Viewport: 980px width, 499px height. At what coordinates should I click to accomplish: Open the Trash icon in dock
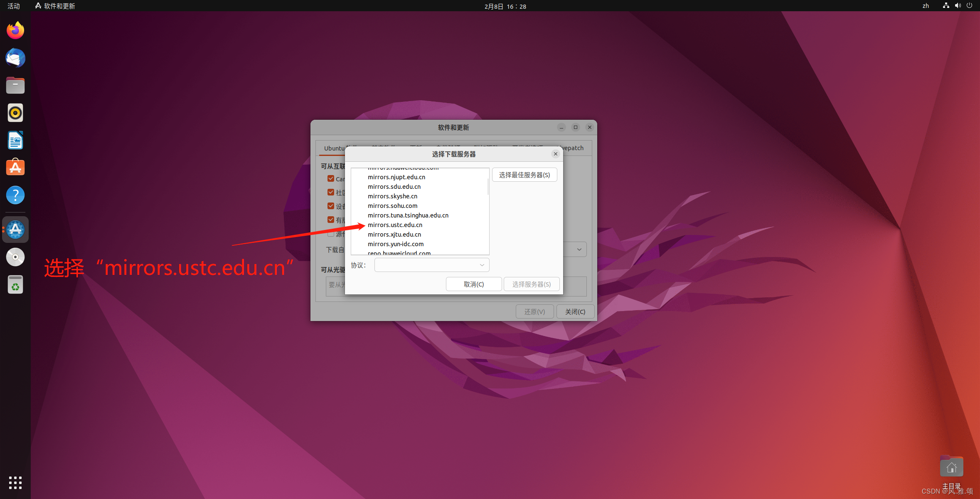pyautogui.click(x=15, y=285)
